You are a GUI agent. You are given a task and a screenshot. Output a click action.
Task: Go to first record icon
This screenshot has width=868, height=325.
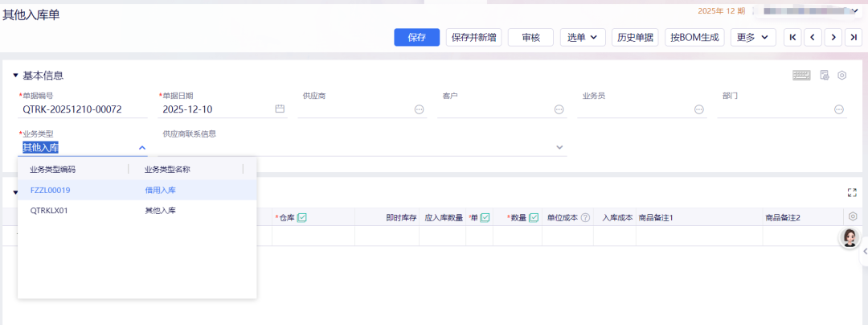(792, 38)
